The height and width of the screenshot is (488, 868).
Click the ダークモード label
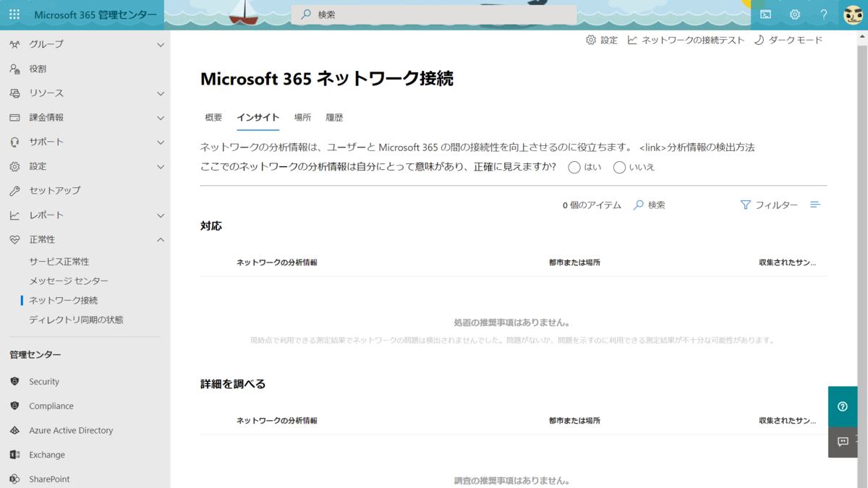coord(796,40)
